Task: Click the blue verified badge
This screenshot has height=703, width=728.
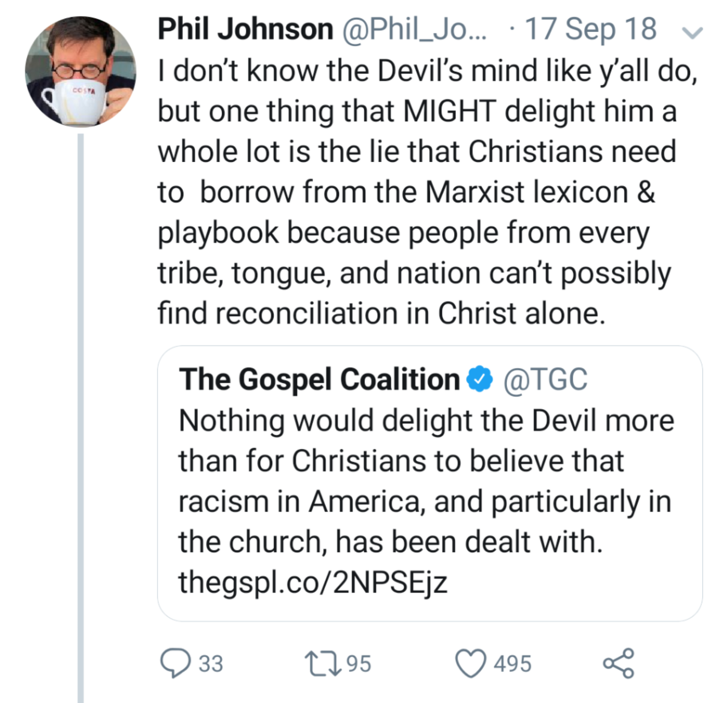Action: tap(480, 379)
